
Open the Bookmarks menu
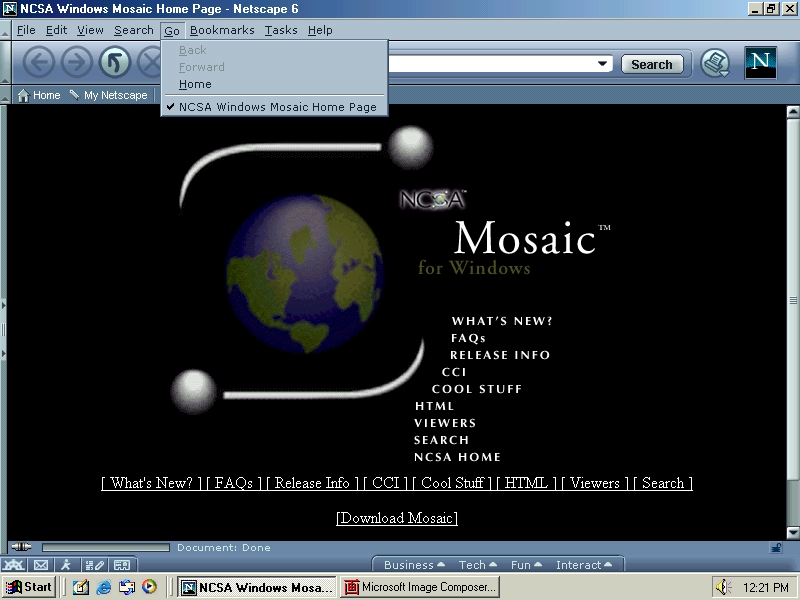pos(222,30)
